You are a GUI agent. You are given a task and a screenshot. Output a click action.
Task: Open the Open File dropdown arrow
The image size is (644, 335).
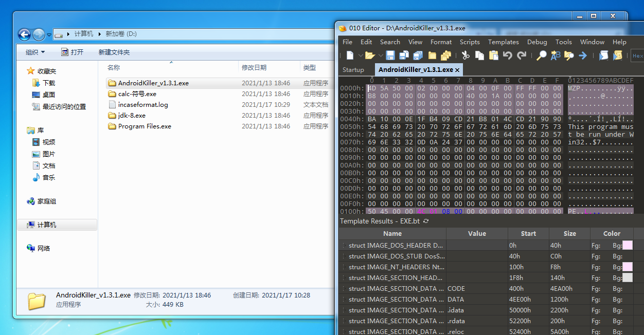point(381,55)
